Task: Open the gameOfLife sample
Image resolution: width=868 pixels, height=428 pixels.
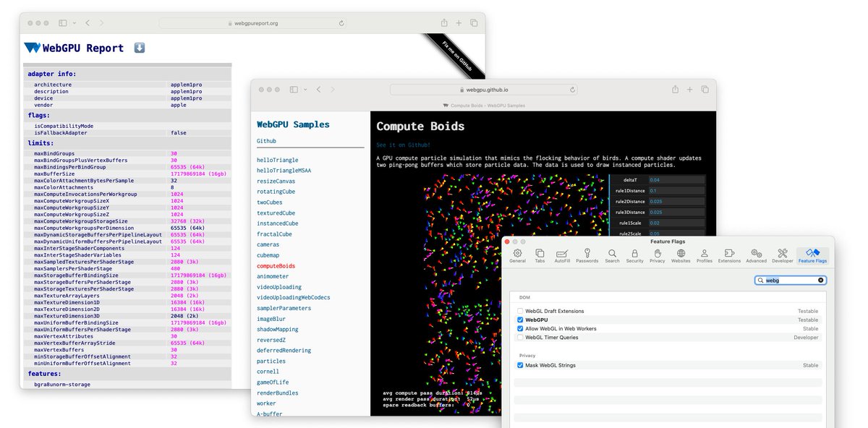Action: point(273,382)
